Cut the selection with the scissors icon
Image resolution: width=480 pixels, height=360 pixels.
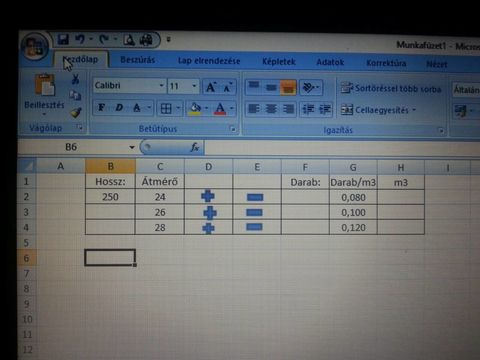(x=75, y=79)
